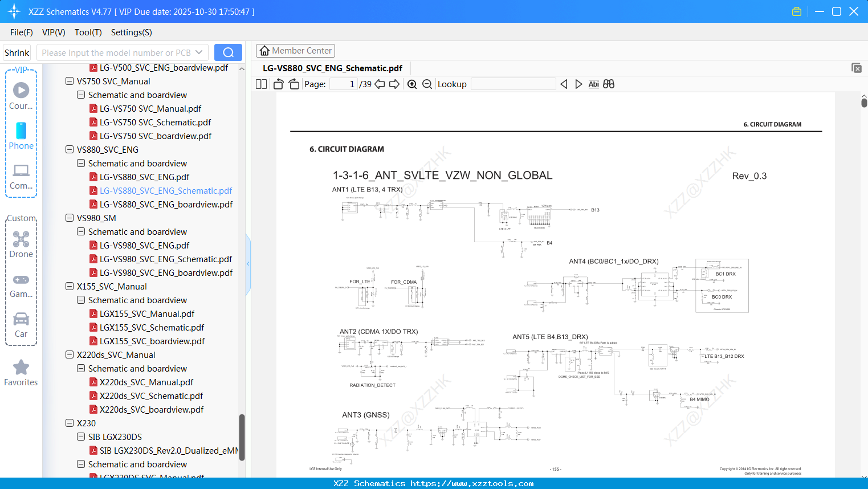The width and height of the screenshot is (868, 489).
Task: Zoom in on the schematic page
Action: point(411,84)
